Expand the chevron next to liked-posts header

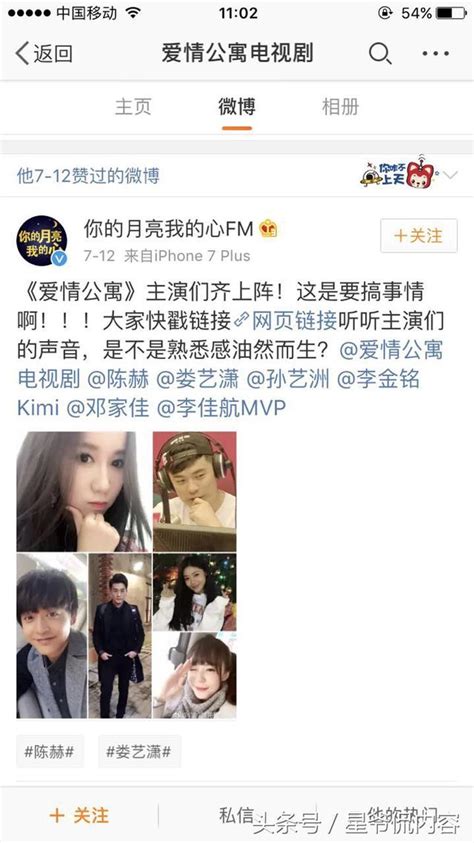point(451,175)
